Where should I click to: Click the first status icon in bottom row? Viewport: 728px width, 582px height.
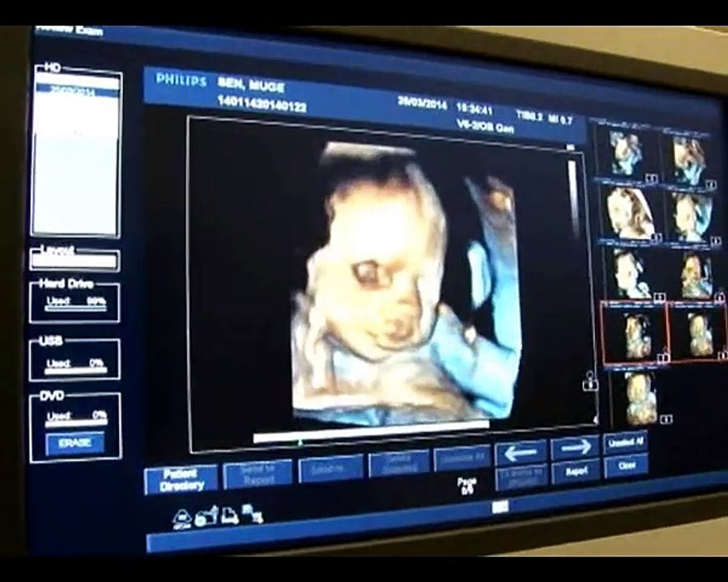182,518
